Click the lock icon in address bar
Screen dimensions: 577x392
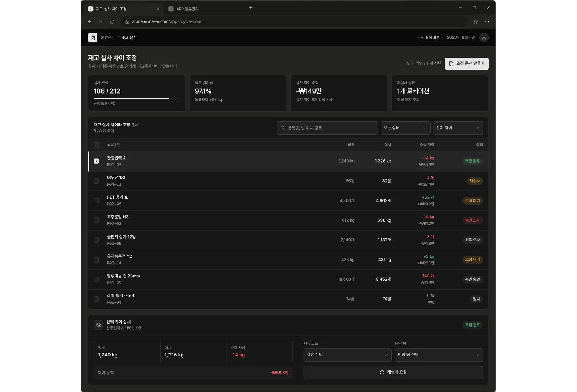pyautogui.click(x=127, y=22)
